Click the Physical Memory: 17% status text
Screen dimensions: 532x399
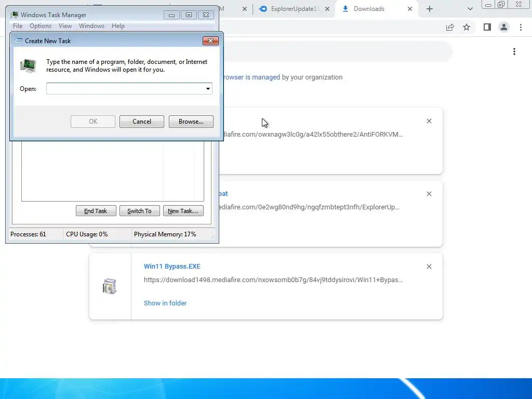click(165, 234)
